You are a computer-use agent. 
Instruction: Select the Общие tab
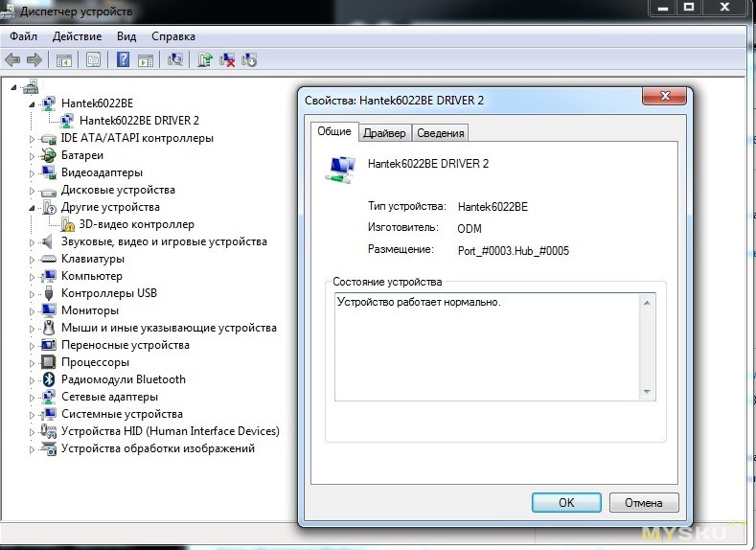[334, 131]
